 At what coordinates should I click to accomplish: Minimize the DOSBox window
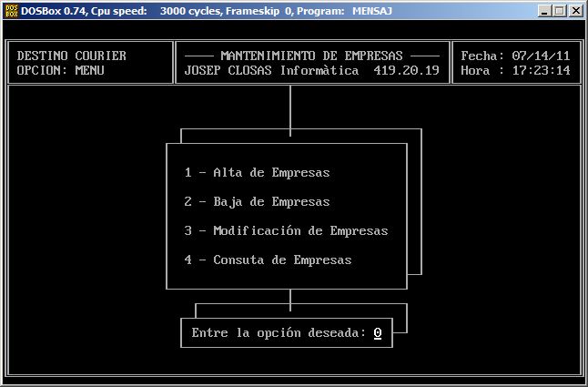[544, 11]
